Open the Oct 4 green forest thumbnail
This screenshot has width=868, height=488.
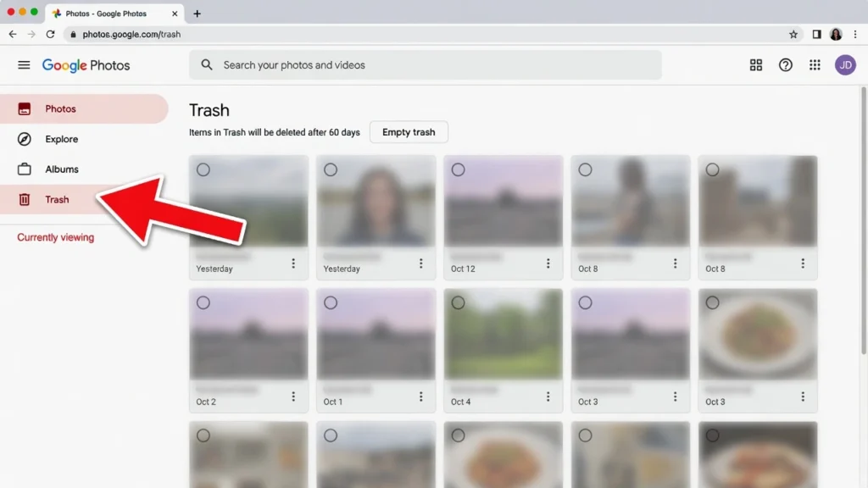click(x=504, y=334)
